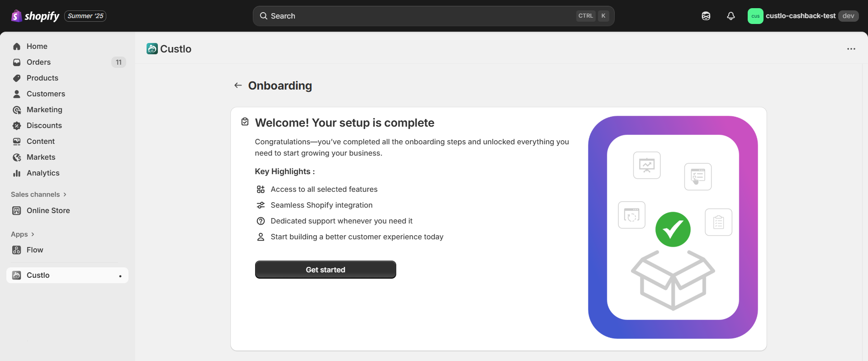Click the Orders inbox icon

click(17, 62)
